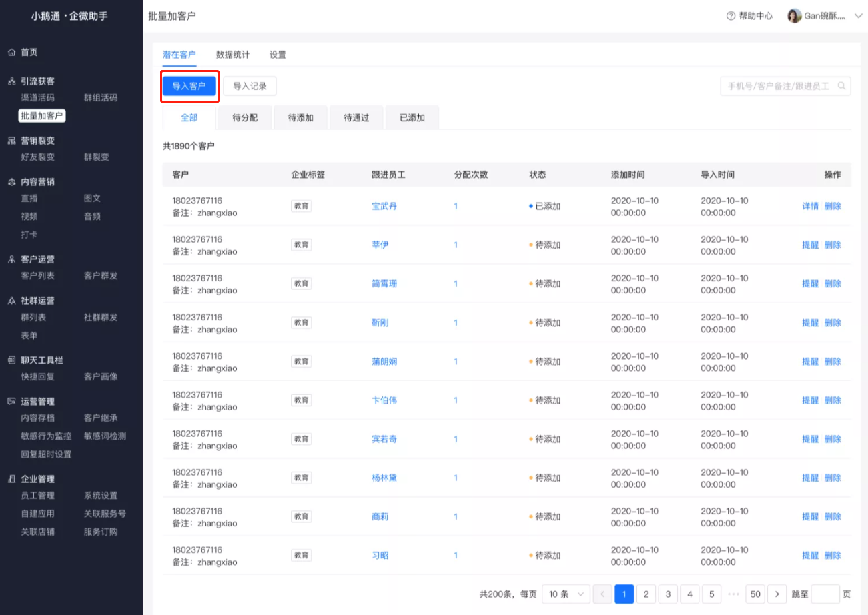Image resolution: width=868 pixels, height=615 pixels.
Task: Click the 导入记录 button
Action: pyautogui.click(x=250, y=86)
